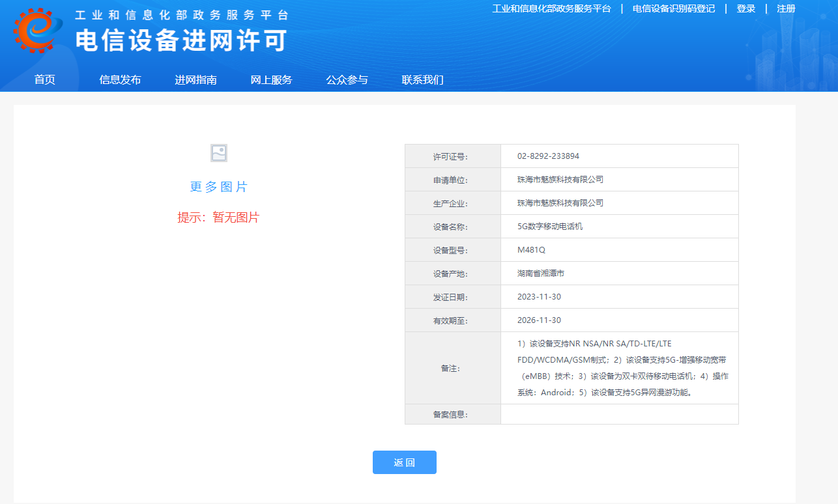Click the 登录 link
838x504 pixels.
745,8
